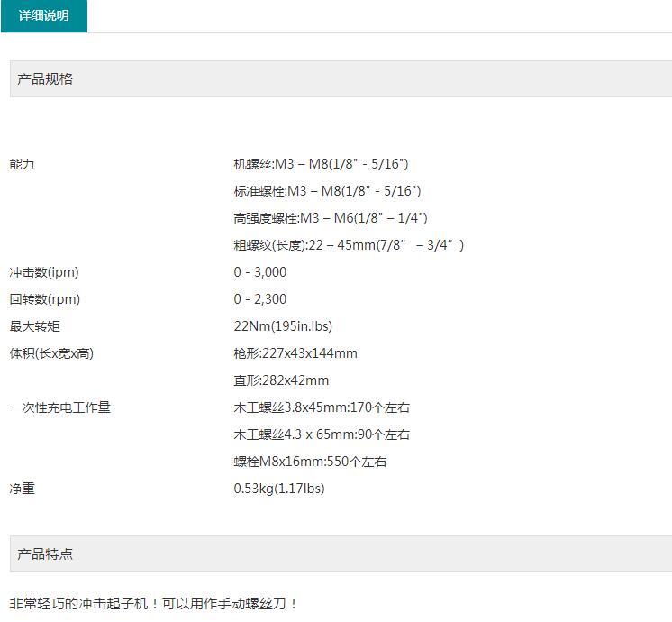
Task: Select the 回转数(rpm) label
Action: point(44,299)
